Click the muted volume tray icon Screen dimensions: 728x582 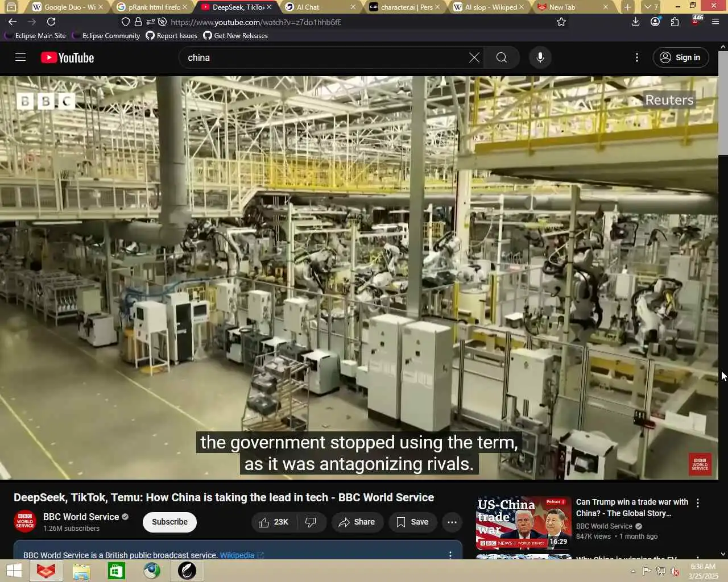(675, 571)
